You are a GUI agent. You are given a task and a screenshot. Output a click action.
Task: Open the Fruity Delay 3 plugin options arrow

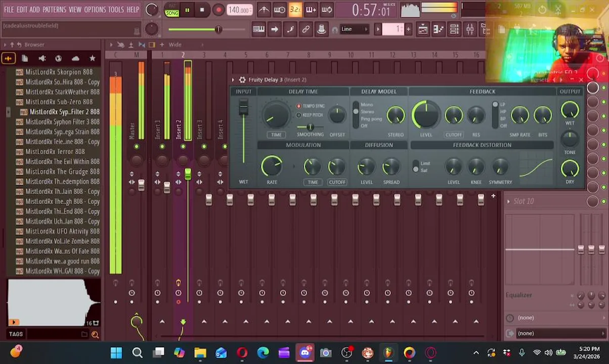[x=233, y=80]
